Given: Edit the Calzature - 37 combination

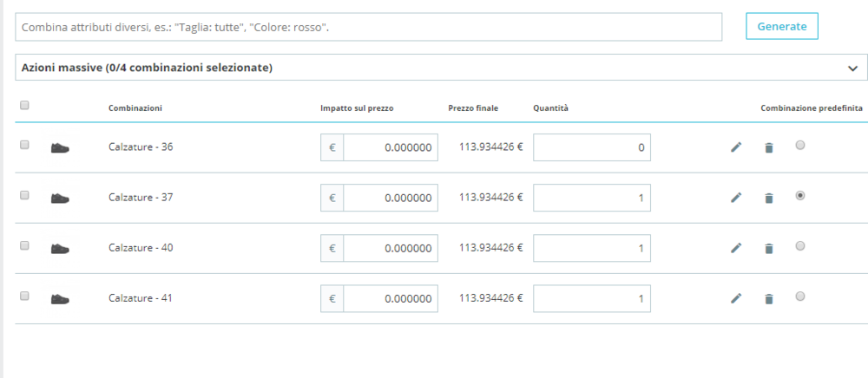Looking at the screenshot, I should click(736, 198).
